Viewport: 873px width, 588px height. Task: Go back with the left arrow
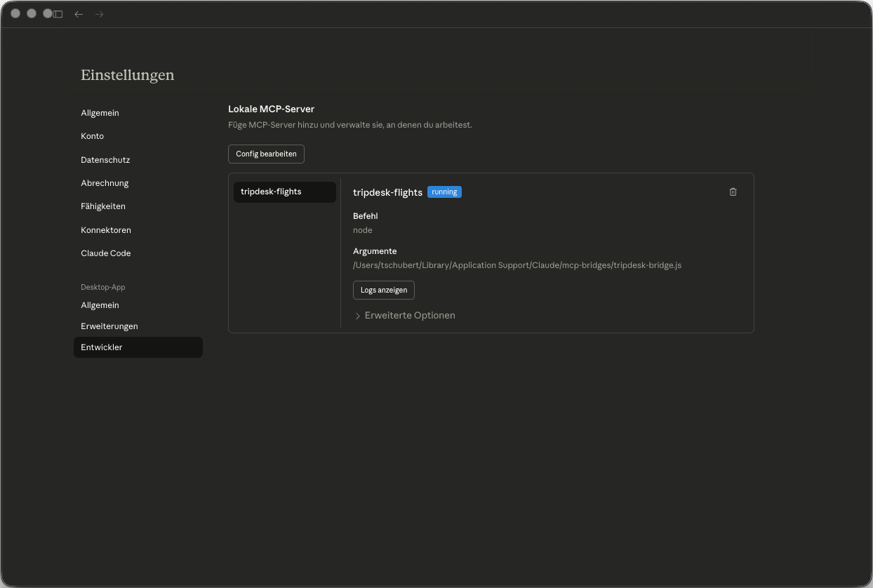[x=79, y=14]
